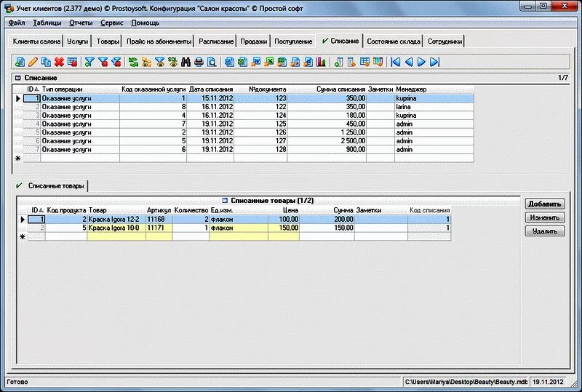Click the add new record toolbar icon
Viewport: 582px width, 392px height.
[x=20, y=62]
